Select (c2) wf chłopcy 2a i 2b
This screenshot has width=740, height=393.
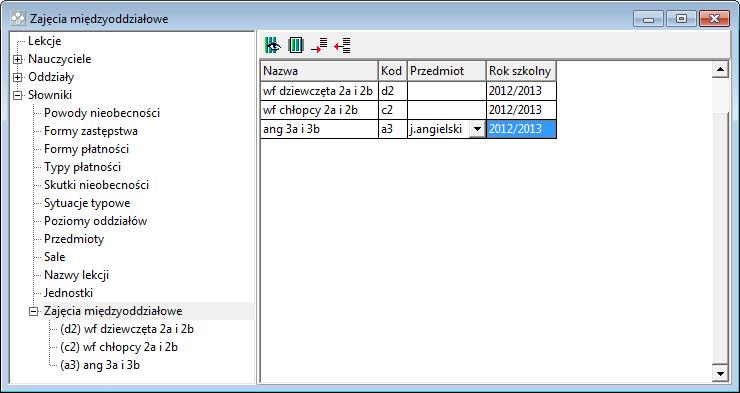pyautogui.click(x=119, y=347)
